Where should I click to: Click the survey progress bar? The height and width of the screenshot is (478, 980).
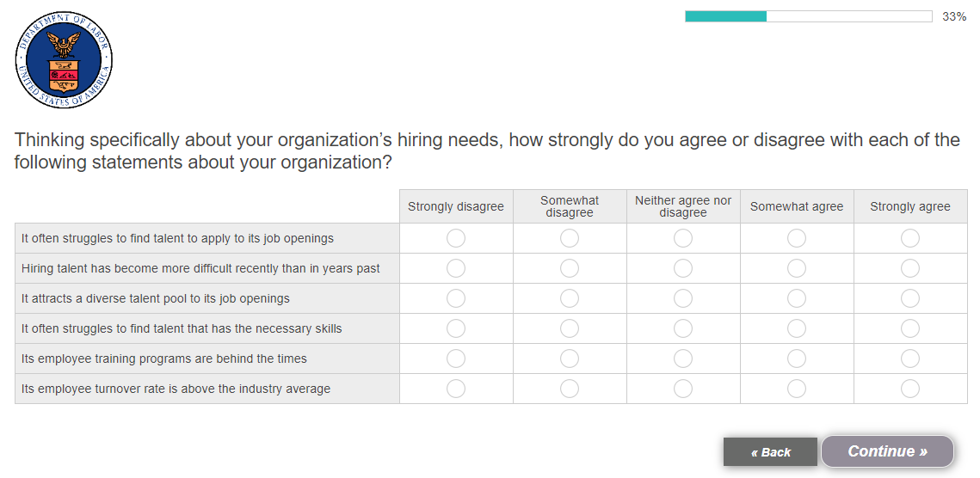pos(808,16)
